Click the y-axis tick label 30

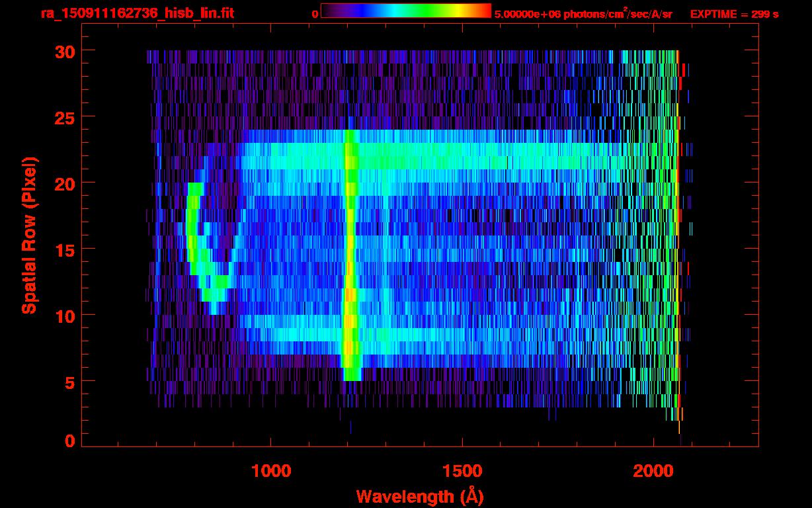click(x=65, y=51)
